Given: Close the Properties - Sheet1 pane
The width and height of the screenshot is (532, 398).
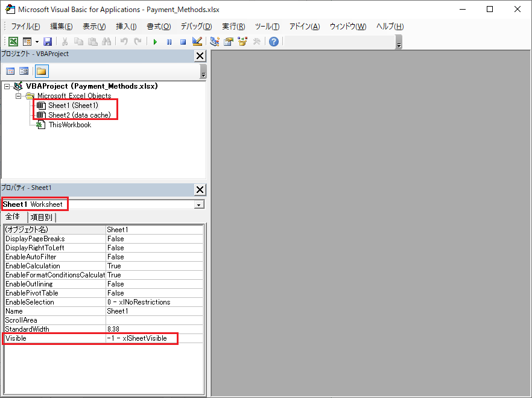Looking at the screenshot, I should (200, 190).
